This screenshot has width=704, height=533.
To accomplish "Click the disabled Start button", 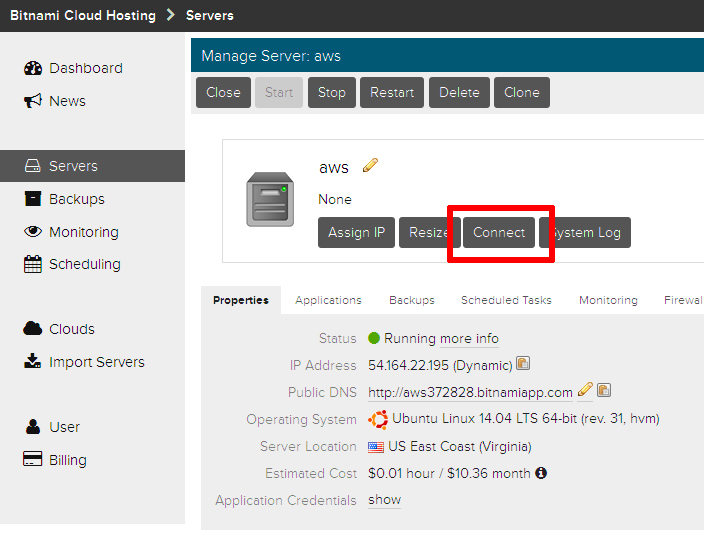I will click(x=279, y=93).
